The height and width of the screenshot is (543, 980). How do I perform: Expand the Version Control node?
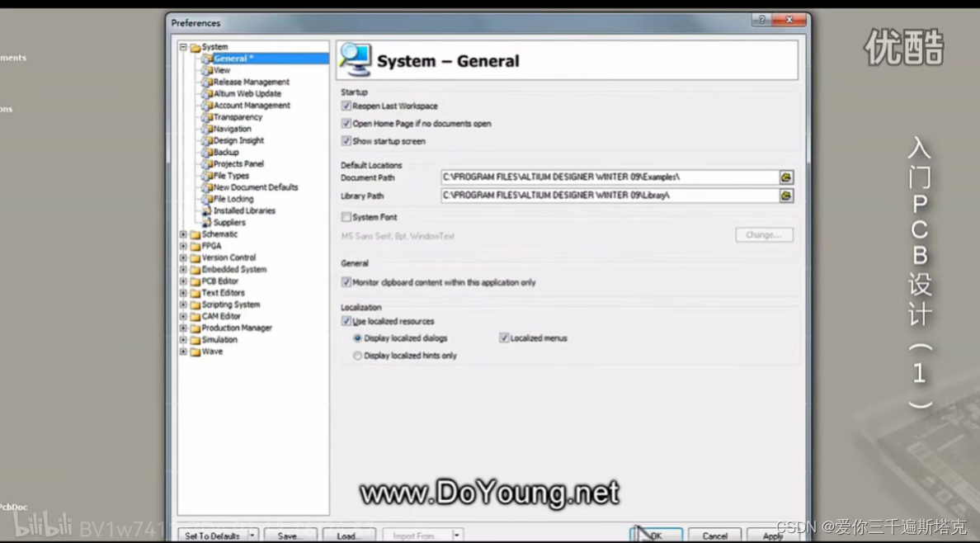point(183,257)
